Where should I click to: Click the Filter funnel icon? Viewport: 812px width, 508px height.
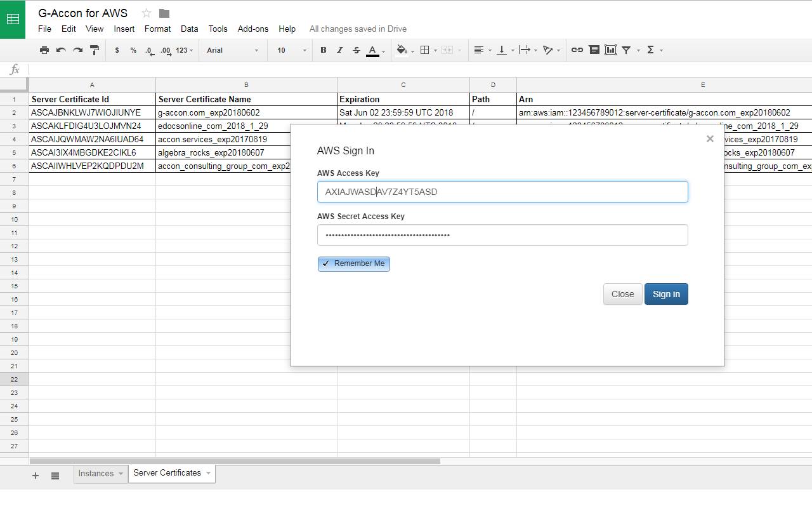tap(626, 50)
